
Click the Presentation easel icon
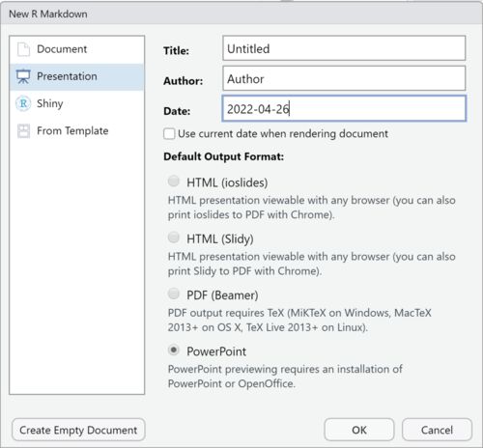pos(23,76)
